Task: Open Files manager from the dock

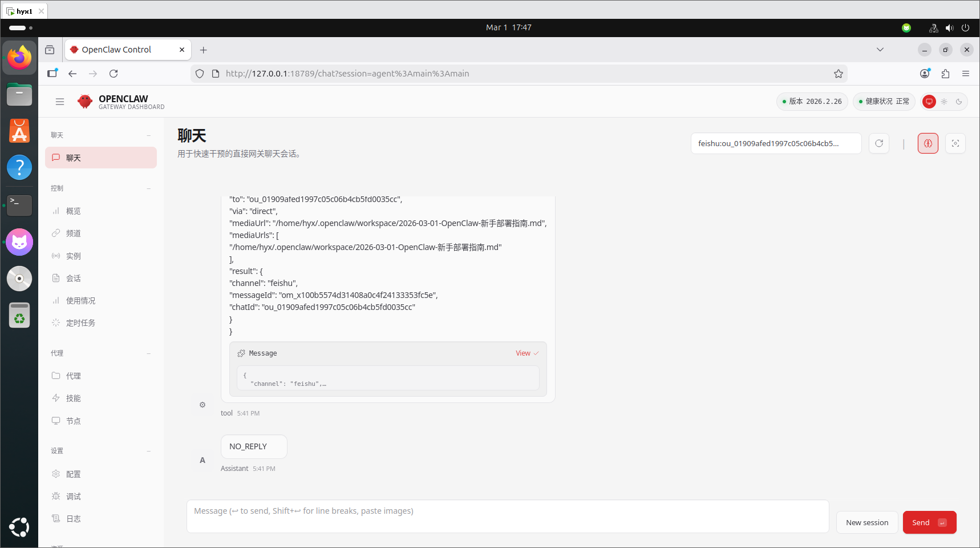Action: click(x=19, y=95)
